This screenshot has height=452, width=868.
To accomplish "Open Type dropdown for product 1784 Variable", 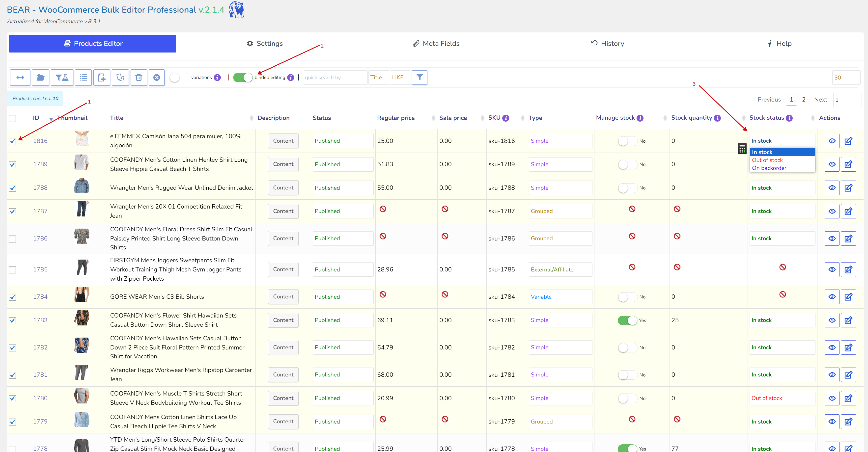I will coord(560,297).
